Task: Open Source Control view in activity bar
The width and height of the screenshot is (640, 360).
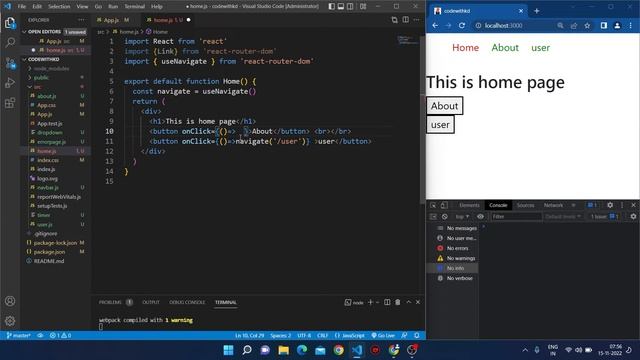Action: pyautogui.click(x=10, y=63)
